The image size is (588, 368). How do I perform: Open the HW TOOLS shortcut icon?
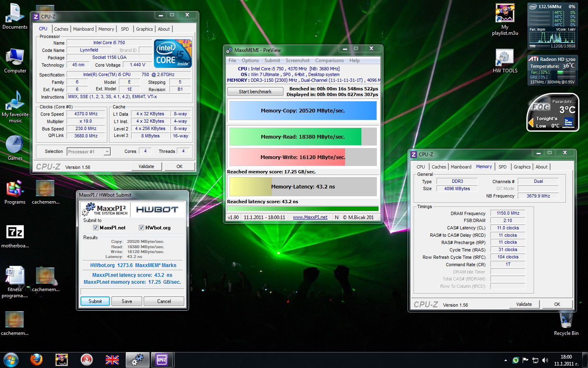505,61
